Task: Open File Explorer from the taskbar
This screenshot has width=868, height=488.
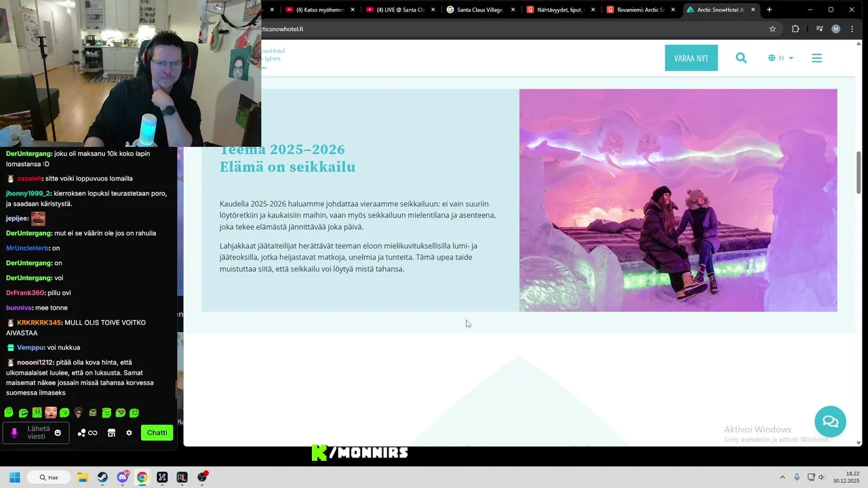Action: 82,477
